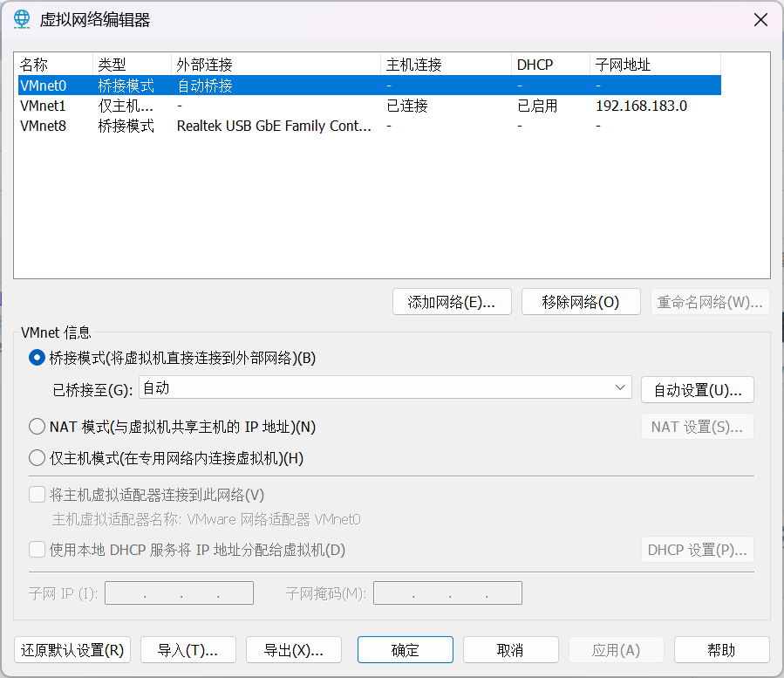This screenshot has width=784, height=678.
Task: Click the 应用(A) button
Action: pyautogui.click(x=617, y=650)
